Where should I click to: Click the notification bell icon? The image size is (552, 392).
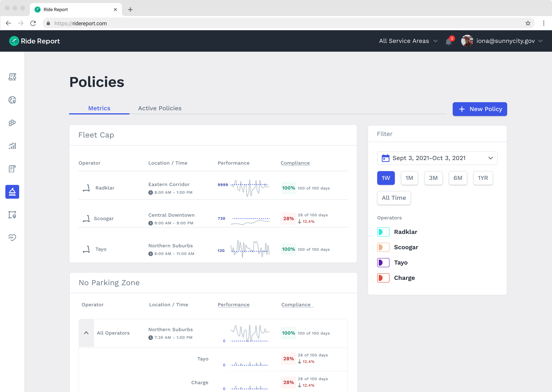pyautogui.click(x=448, y=42)
